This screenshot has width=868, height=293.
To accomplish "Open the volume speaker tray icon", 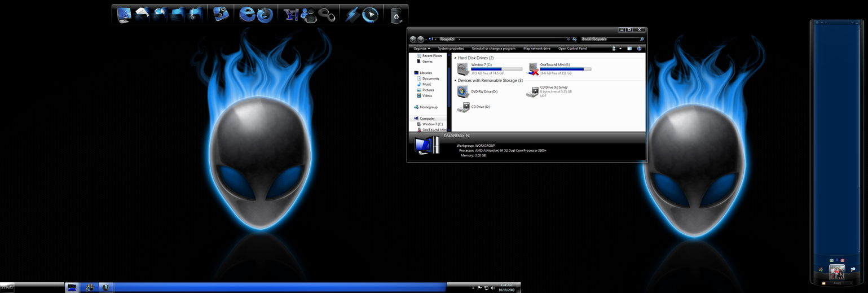I will [x=492, y=288].
